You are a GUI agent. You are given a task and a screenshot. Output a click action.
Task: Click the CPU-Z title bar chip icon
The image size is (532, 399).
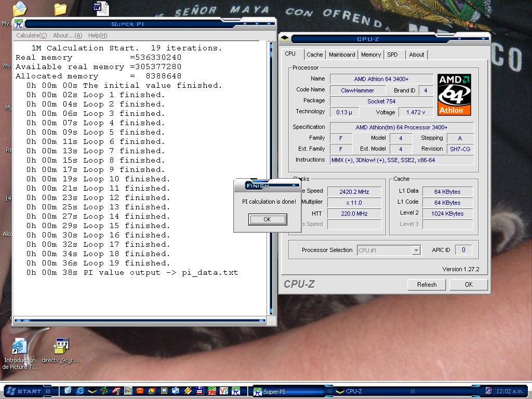[x=285, y=38]
